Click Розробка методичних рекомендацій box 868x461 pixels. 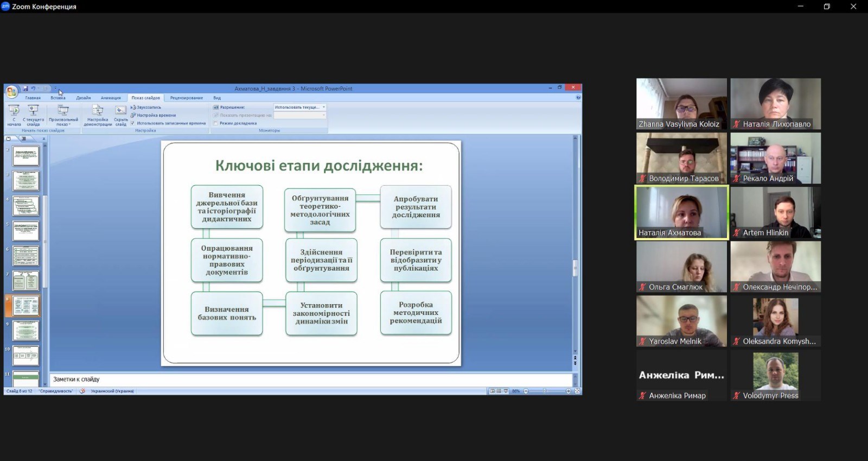[416, 313]
